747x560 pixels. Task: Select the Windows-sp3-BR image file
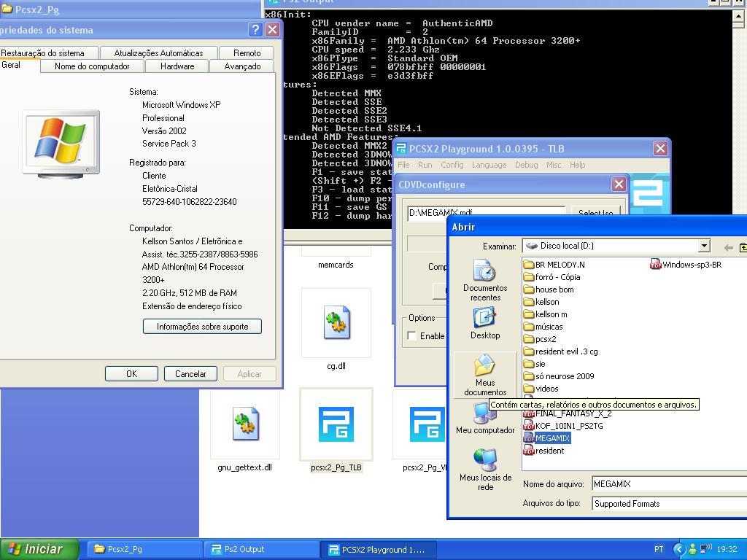point(686,264)
